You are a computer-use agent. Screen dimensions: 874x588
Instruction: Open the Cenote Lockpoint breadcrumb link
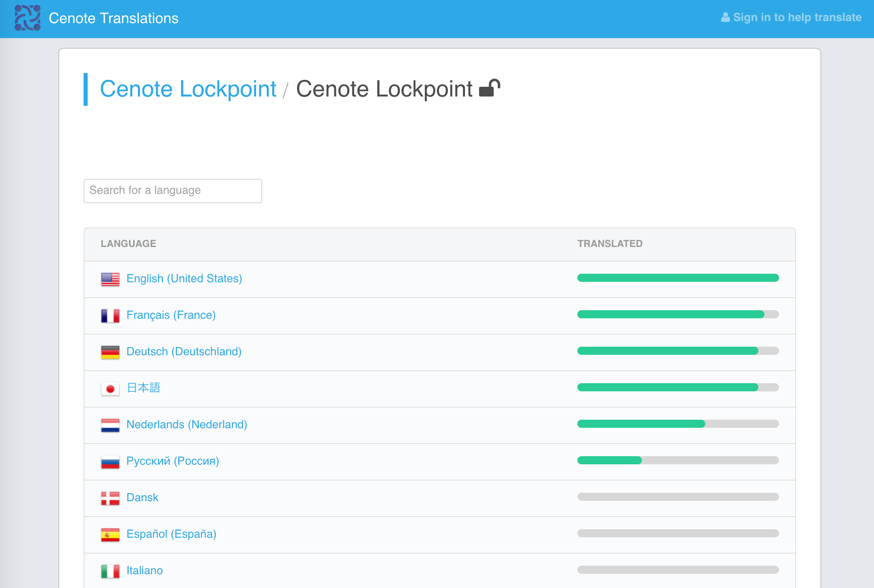[x=188, y=89]
